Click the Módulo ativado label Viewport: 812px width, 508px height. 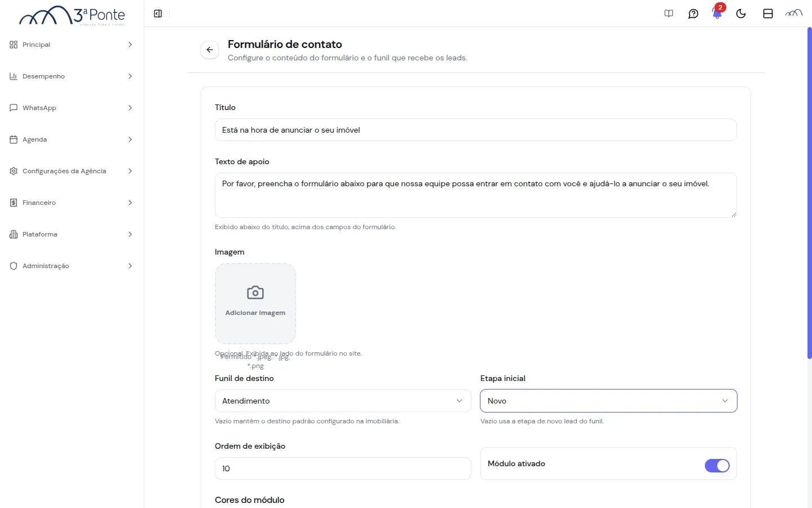pyautogui.click(x=517, y=463)
